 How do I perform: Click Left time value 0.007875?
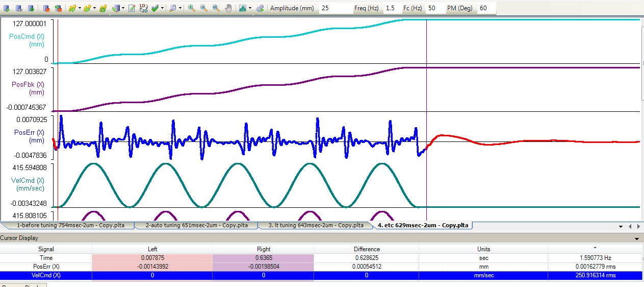[x=152, y=258]
